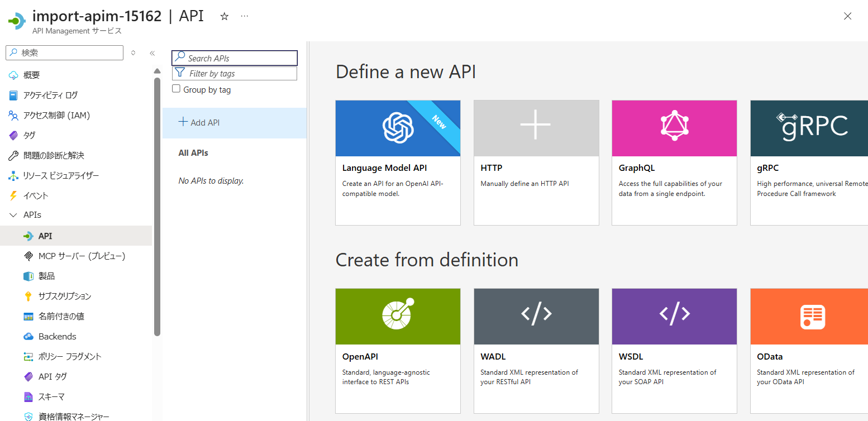Viewport: 868px width, 421px height.
Task: Click the gRPC tile logo
Action: [x=812, y=127]
